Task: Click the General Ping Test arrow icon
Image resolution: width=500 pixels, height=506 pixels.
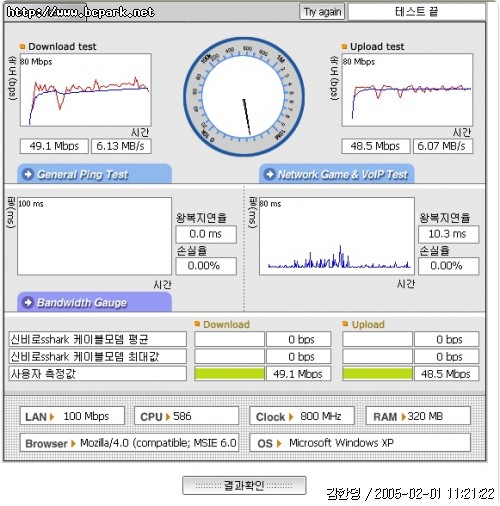Action: [28, 174]
